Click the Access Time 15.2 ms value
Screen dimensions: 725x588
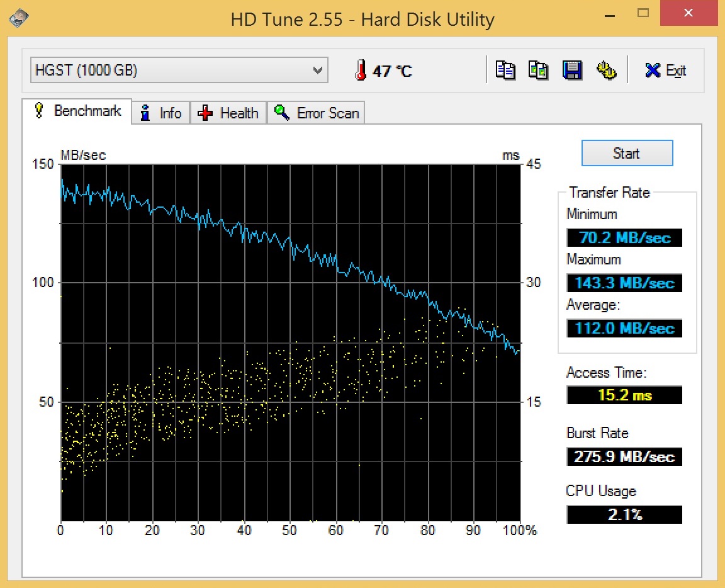pos(624,395)
